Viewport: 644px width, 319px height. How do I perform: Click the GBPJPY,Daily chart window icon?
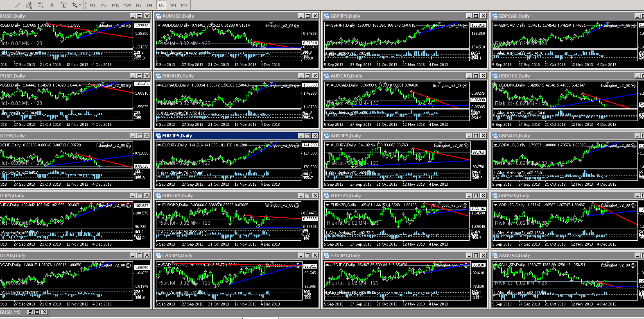[327, 16]
